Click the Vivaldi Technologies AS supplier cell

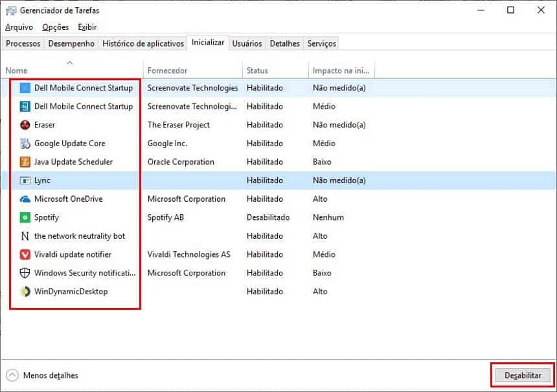(189, 254)
